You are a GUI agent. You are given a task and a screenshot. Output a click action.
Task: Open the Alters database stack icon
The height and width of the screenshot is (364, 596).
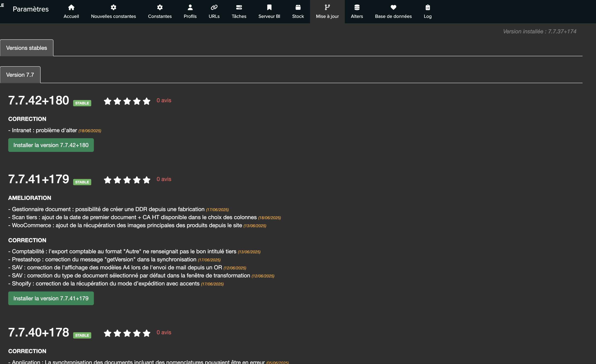357,7
